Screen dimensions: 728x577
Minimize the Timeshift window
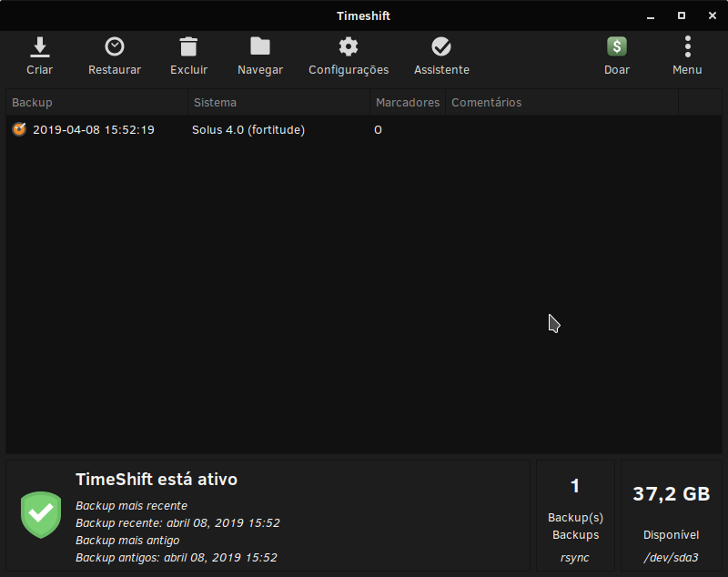652,15
